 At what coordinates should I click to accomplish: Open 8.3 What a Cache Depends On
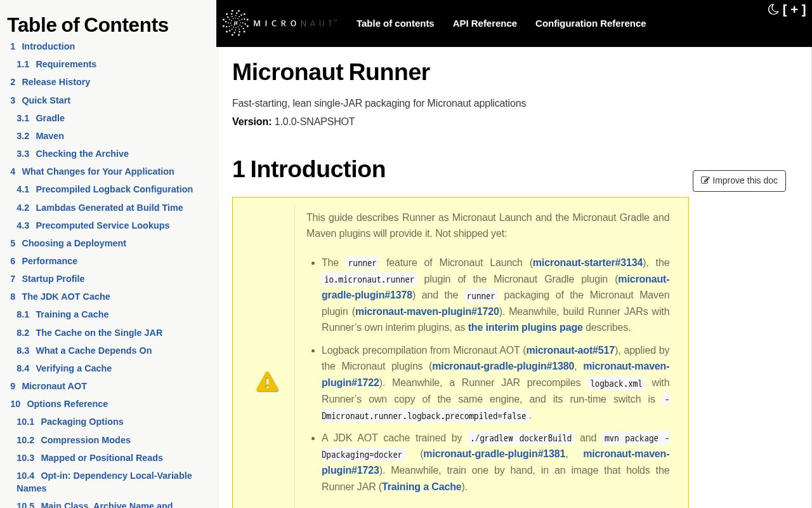(x=84, y=351)
